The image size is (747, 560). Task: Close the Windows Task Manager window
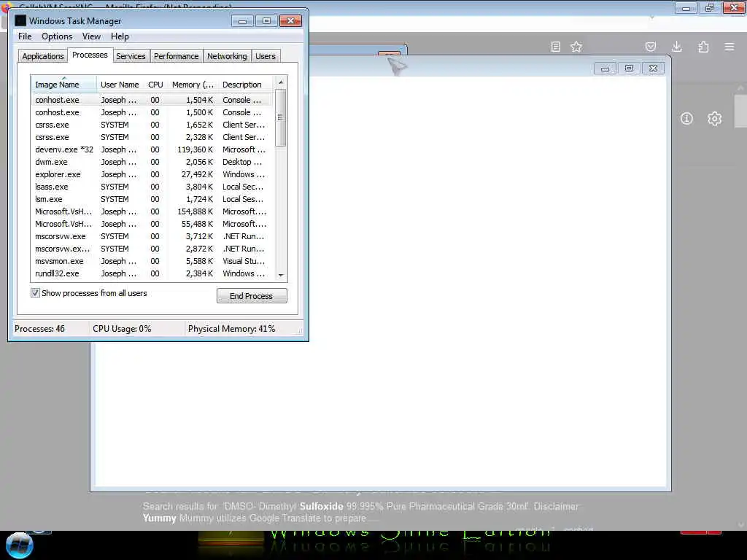click(x=290, y=21)
